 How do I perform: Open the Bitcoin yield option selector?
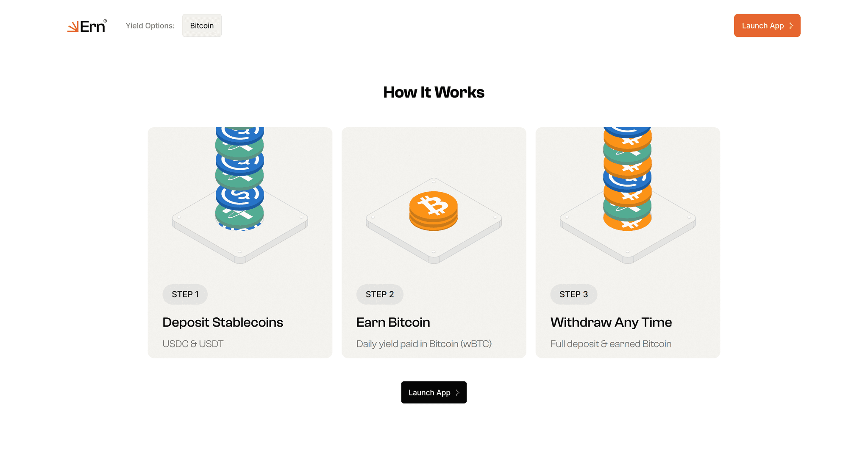(202, 25)
